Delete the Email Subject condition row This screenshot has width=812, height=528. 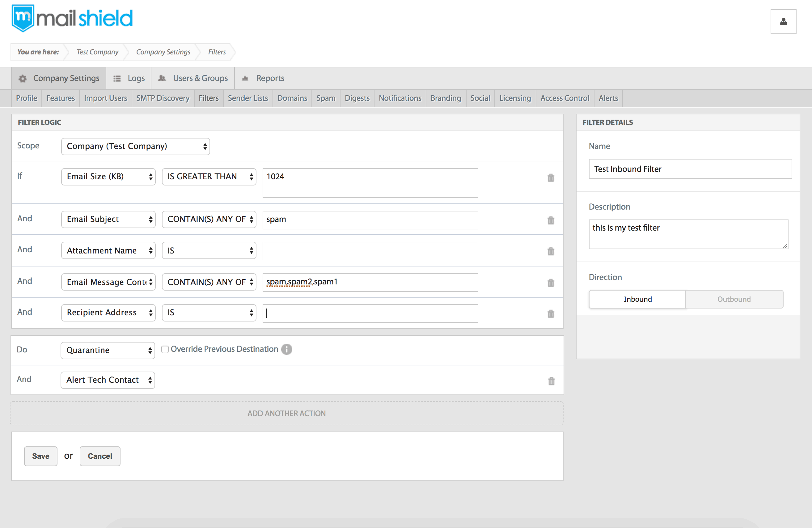click(551, 220)
